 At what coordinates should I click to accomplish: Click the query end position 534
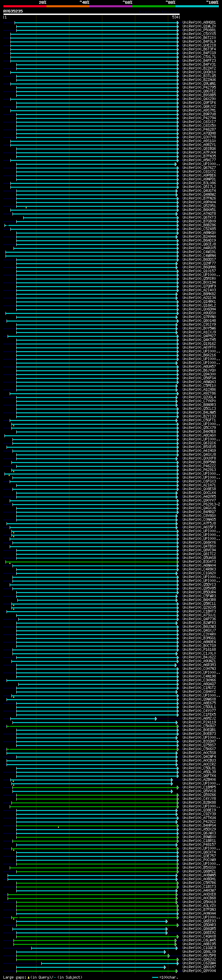point(175,17)
